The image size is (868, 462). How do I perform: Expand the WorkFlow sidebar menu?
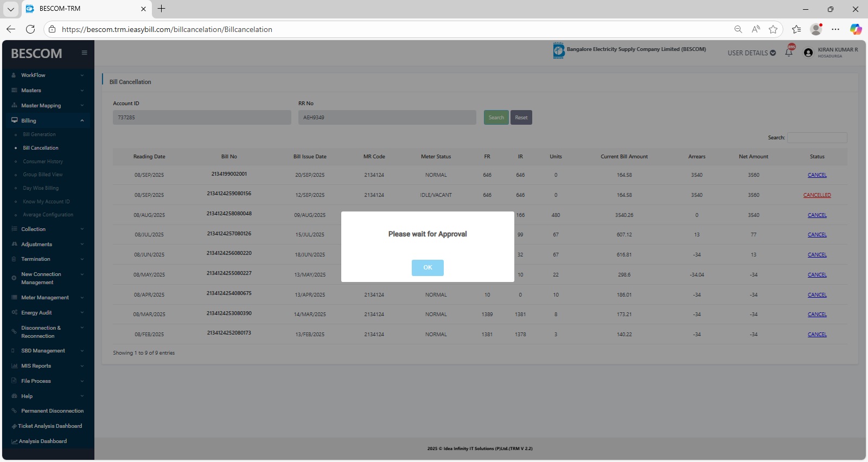click(48, 75)
